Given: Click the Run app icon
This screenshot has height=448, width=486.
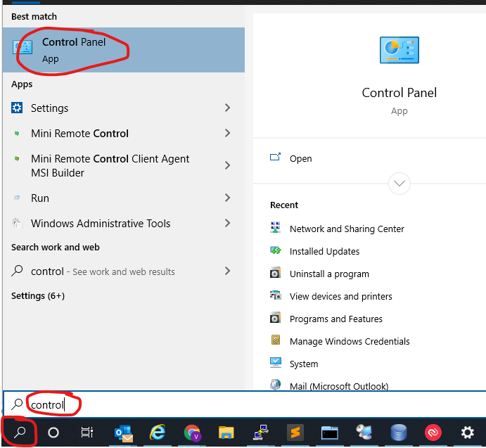Looking at the screenshot, I should (17, 198).
